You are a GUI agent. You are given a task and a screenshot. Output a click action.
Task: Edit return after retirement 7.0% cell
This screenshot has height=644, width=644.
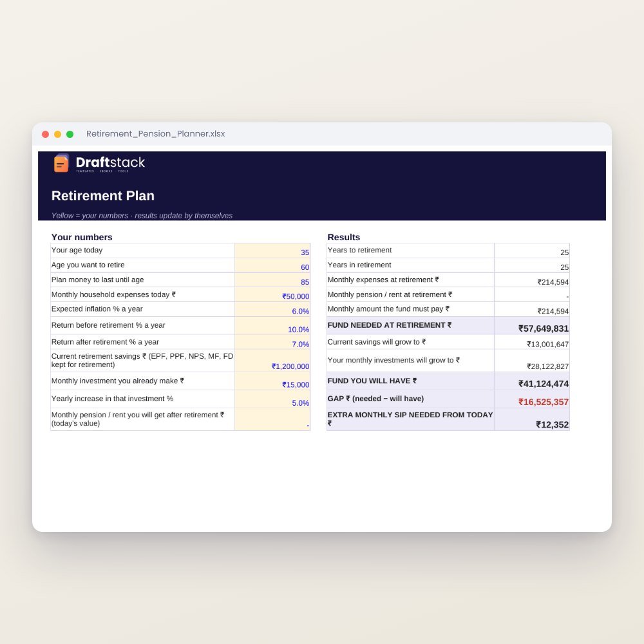click(x=272, y=342)
